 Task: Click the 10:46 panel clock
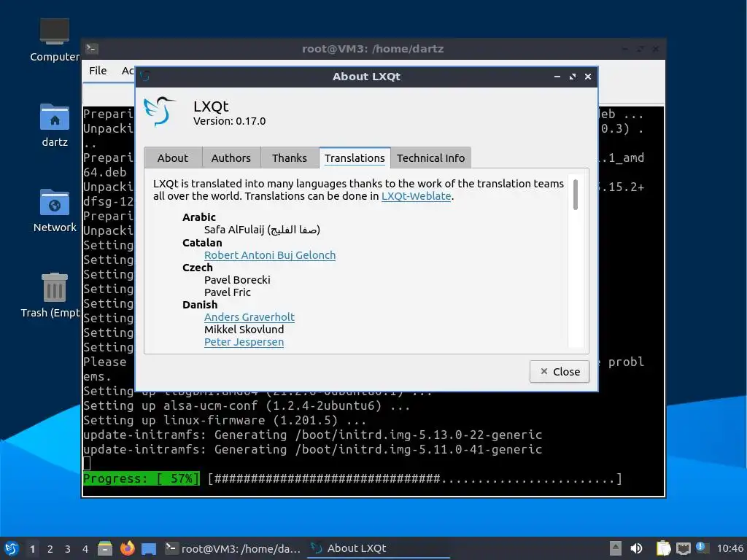[729, 548]
